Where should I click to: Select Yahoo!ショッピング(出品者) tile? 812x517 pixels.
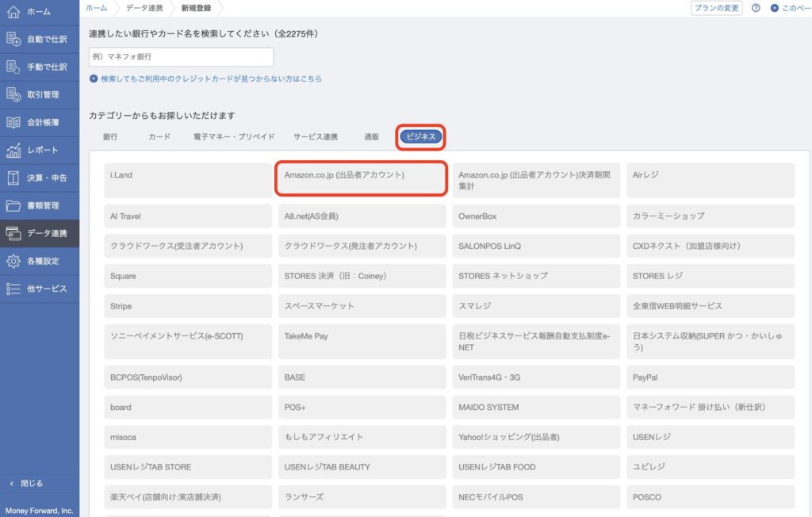(536, 437)
